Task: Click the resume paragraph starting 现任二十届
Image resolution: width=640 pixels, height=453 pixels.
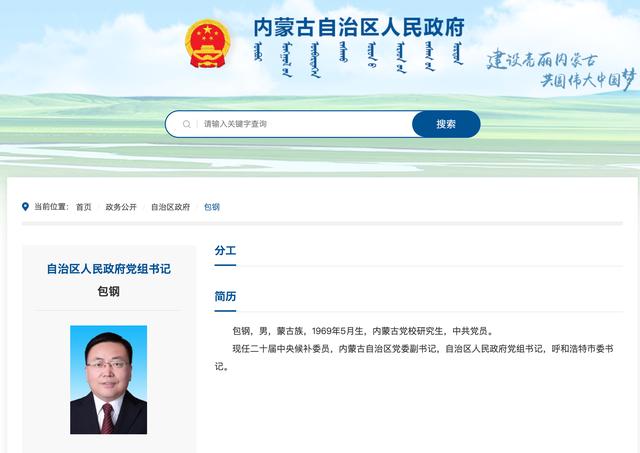Action: click(414, 358)
